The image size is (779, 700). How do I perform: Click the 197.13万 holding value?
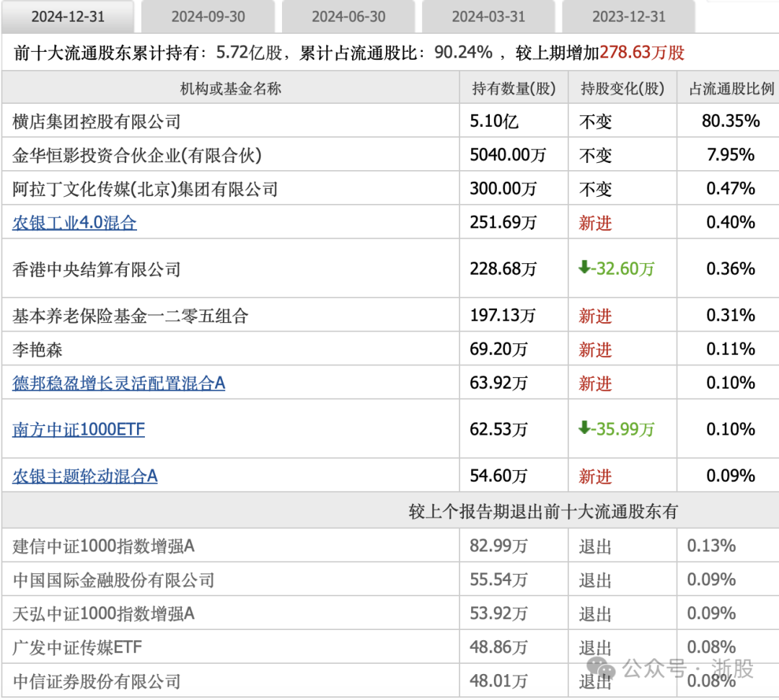(x=503, y=316)
